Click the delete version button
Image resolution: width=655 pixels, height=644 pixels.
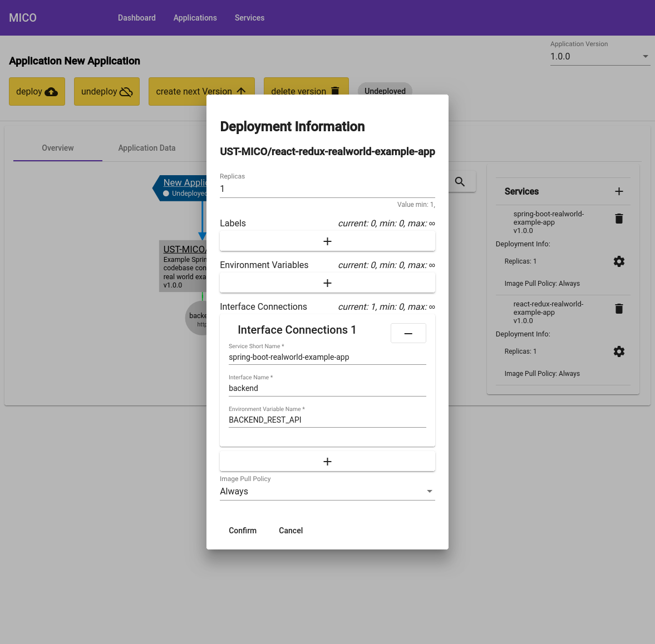point(306,91)
